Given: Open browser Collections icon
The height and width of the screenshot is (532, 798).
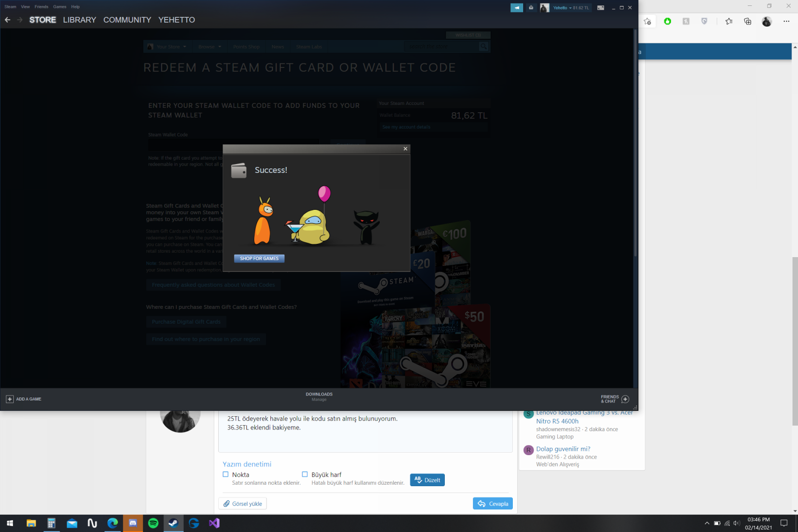Looking at the screenshot, I should [748, 21].
